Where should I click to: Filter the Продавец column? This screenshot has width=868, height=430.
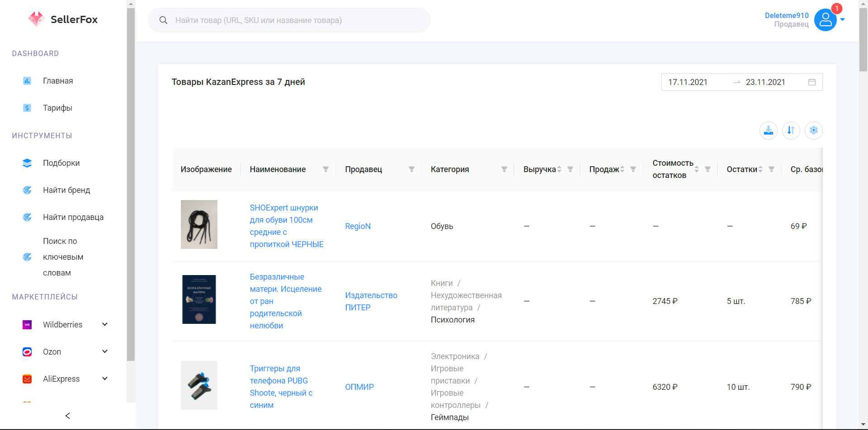tap(411, 169)
